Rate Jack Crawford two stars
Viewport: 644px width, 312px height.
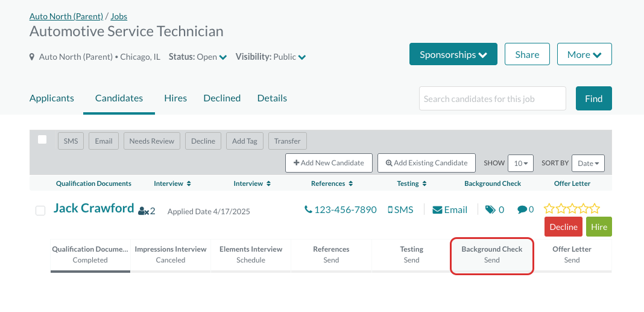pyautogui.click(x=561, y=208)
